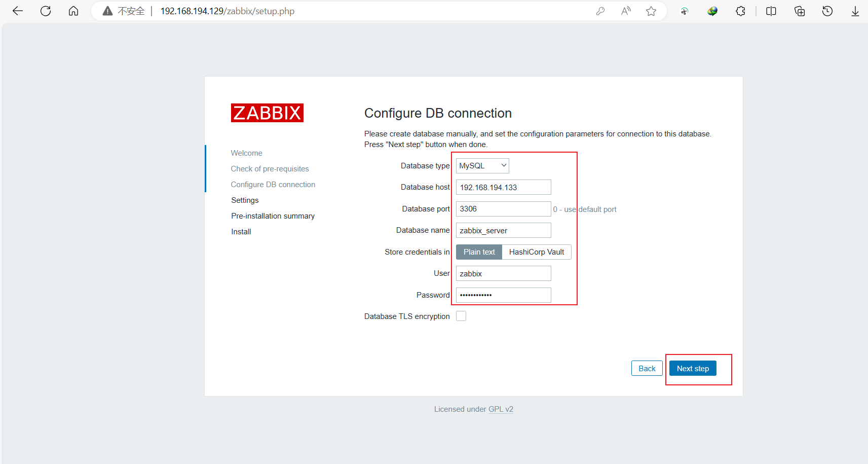This screenshot has width=868, height=464.
Task: Reload the page with the refresh icon
Action: click(46, 11)
